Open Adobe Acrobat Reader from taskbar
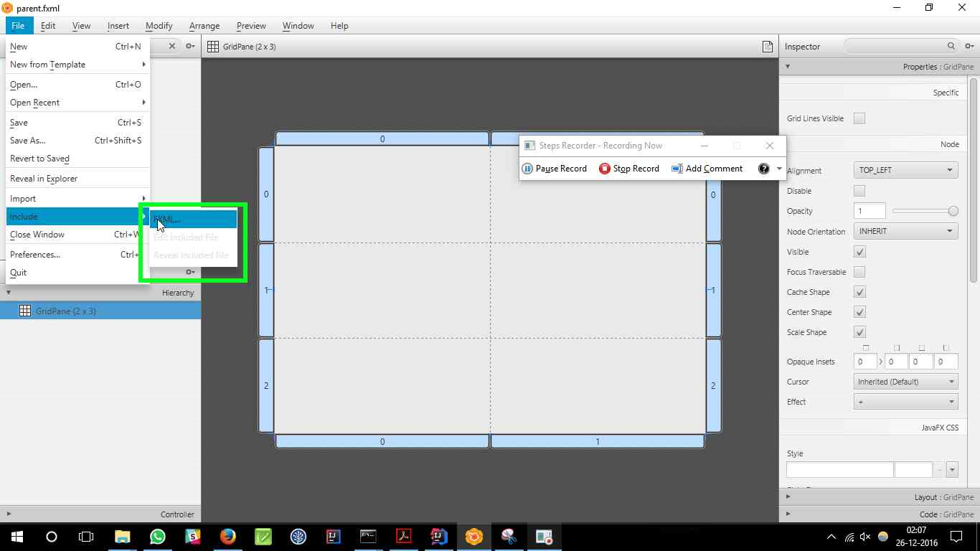 pos(403,536)
